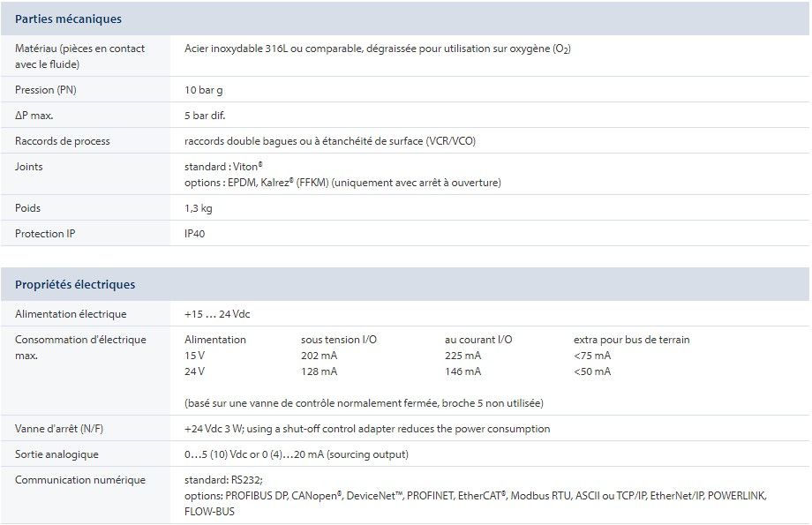
Task: Select the standard : Viton joints line
Action: pyautogui.click(x=224, y=166)
